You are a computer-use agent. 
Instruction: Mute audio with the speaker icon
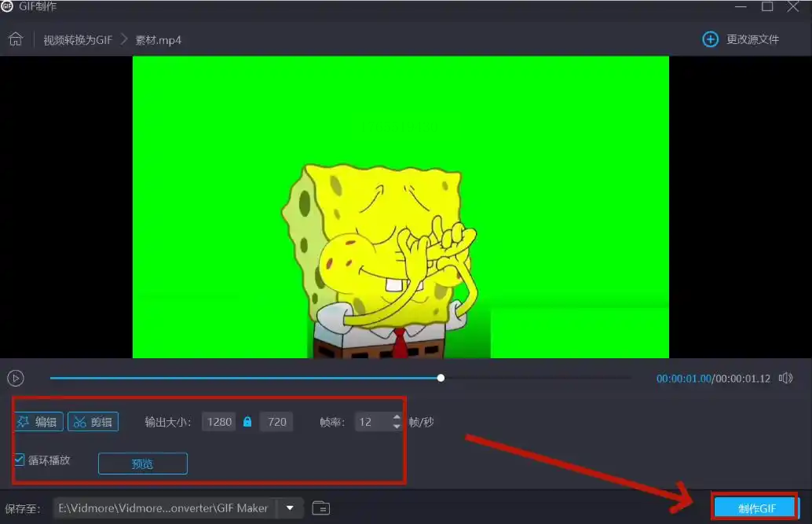(x=785, y=379)
